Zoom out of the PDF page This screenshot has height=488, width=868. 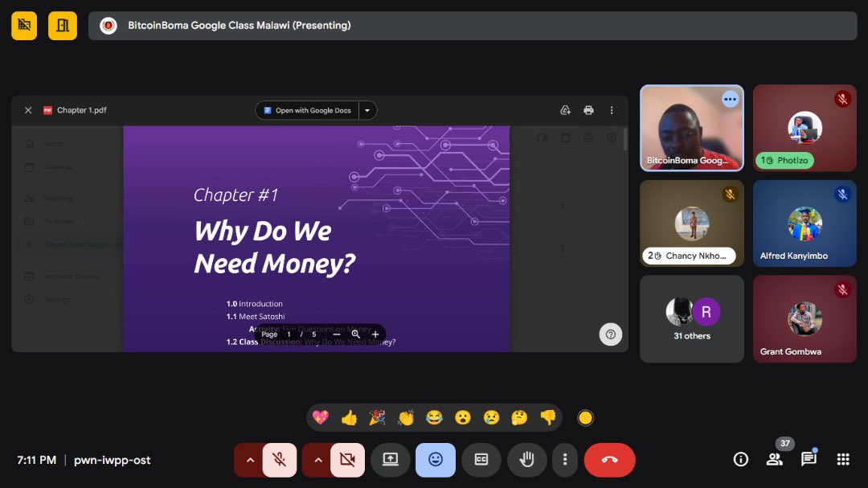click(336, 334)
